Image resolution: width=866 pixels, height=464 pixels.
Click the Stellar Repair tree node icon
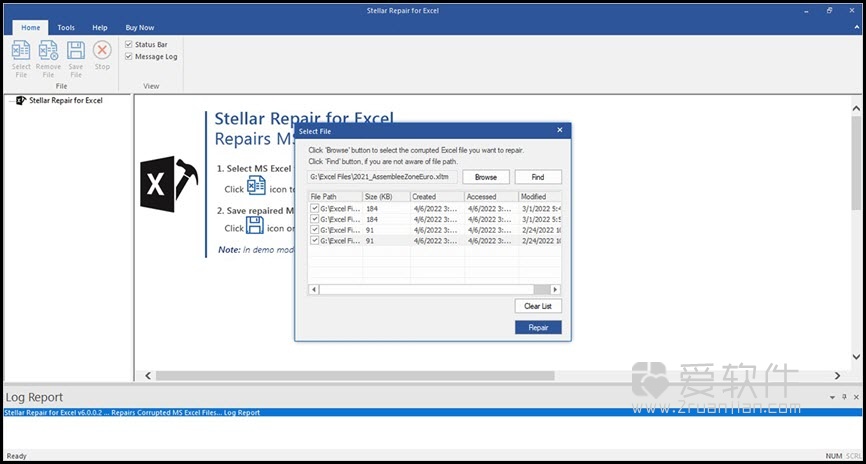pos(21,101)
